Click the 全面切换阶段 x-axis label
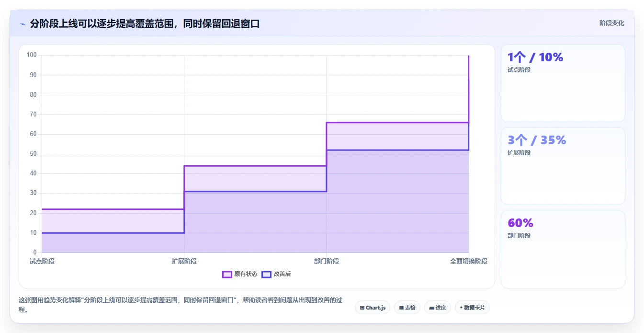This screenshot has height=333, width=644. [x=469, y=261]
